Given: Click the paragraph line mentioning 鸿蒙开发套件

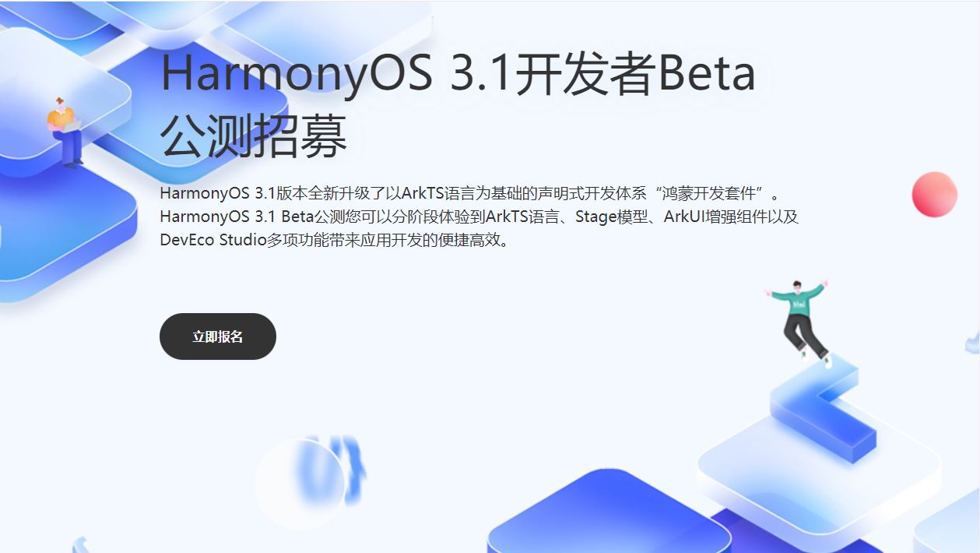Looking at the screenshot, I should [469, 193].
